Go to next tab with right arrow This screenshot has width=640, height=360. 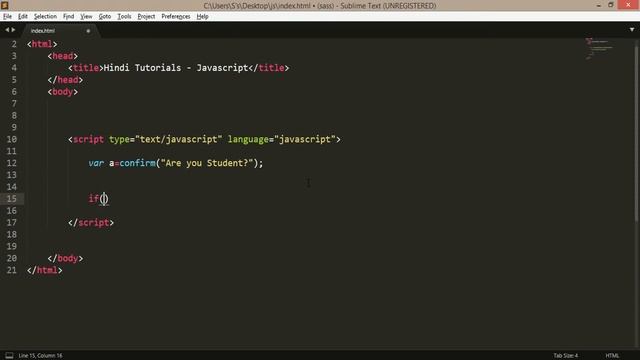point(13,30)
